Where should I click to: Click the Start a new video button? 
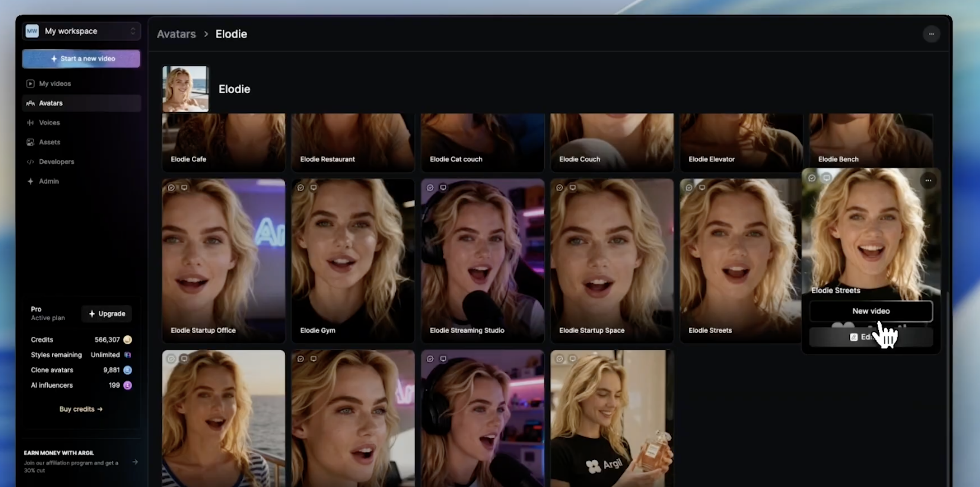[x=81, y=58]
